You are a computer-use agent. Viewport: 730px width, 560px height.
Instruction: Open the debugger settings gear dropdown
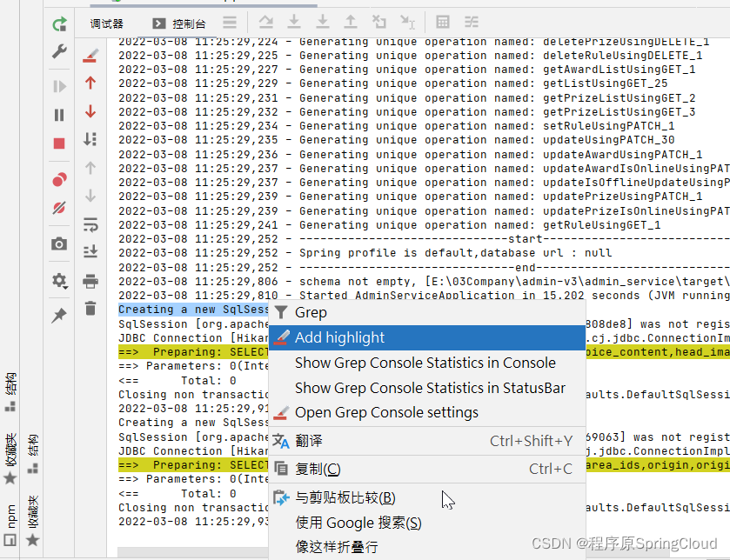(58, 281)
